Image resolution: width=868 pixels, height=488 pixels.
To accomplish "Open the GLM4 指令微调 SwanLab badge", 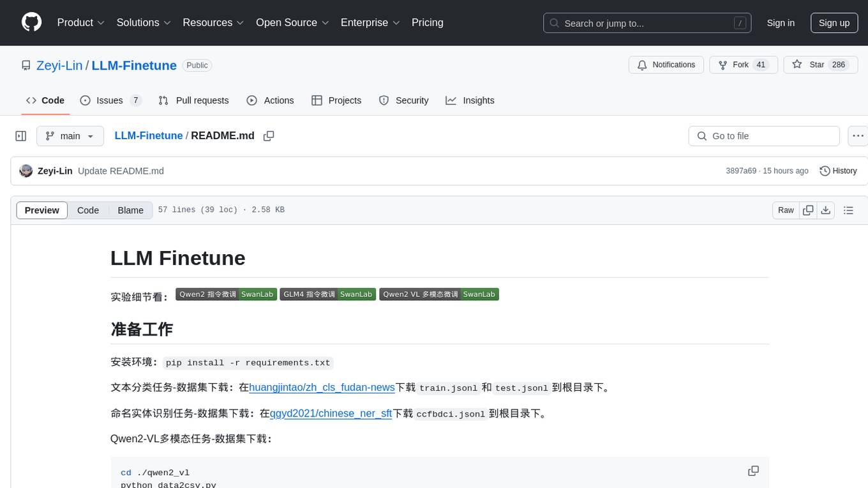I will [327, 294].
